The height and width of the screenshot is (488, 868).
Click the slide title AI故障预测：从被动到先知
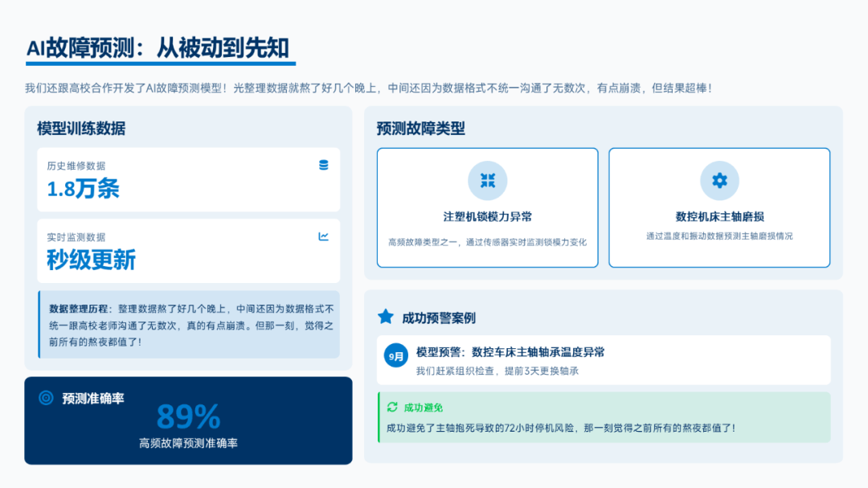[x=158, y=48]
